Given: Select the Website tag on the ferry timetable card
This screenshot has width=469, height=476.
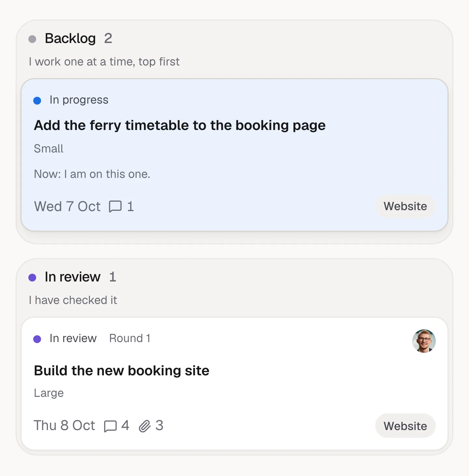Looking at the screenshot, I should 405,206.
